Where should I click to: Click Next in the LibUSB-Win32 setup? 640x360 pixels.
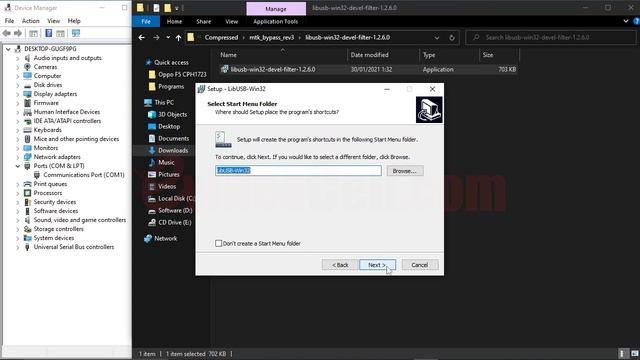[x=377, y=265]
